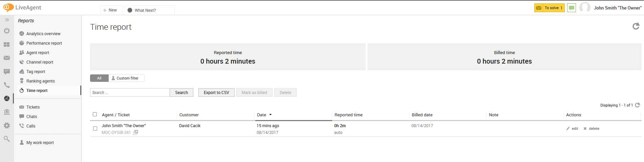The width and height of the screenshot is (644, 162).
Task: Click the green chat status icon
Action: click(x=572, y=8)
